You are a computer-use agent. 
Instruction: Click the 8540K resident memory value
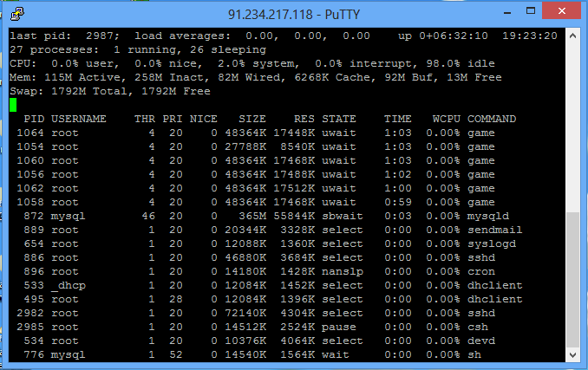tap(297, 146)
